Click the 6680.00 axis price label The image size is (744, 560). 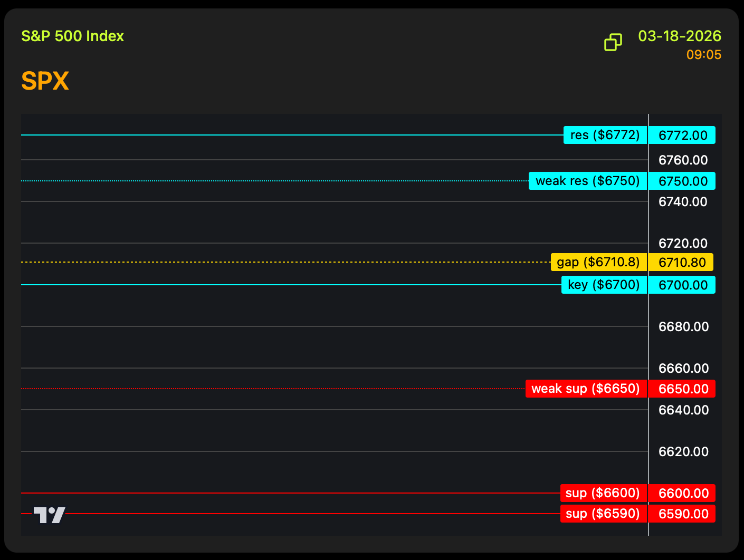point(683,326)
